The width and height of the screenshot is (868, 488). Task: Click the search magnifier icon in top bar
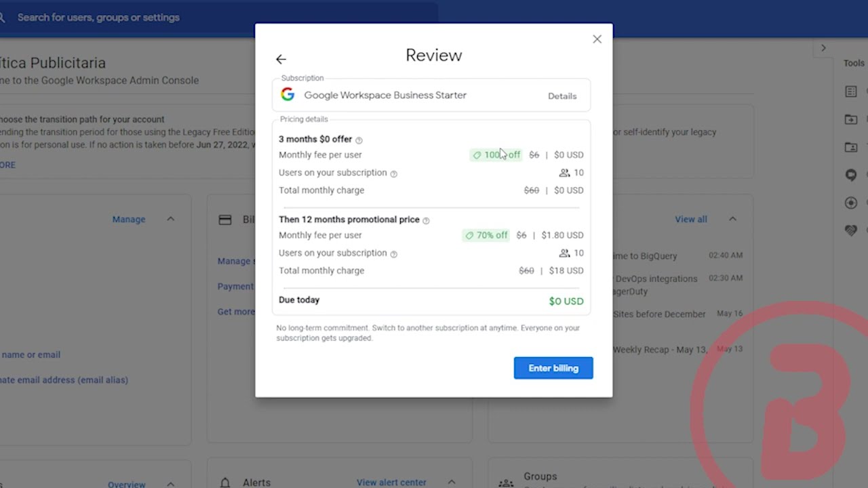pyautogui.click(x=2, y=18)
